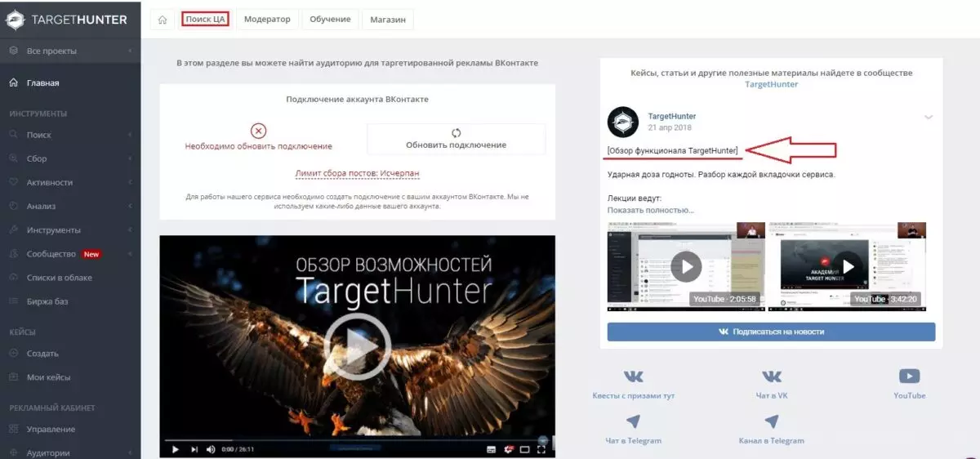The width and height of the screenshot is (980, 459).
Task: Open the home icon tab in the top bar
Action: coord(163,20)
